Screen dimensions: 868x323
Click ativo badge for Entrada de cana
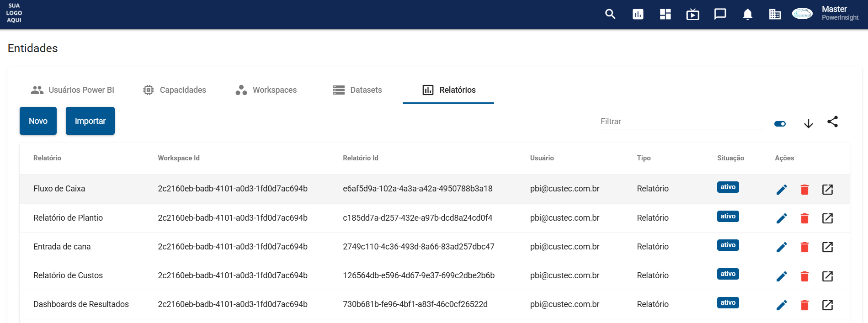(728, 245)
